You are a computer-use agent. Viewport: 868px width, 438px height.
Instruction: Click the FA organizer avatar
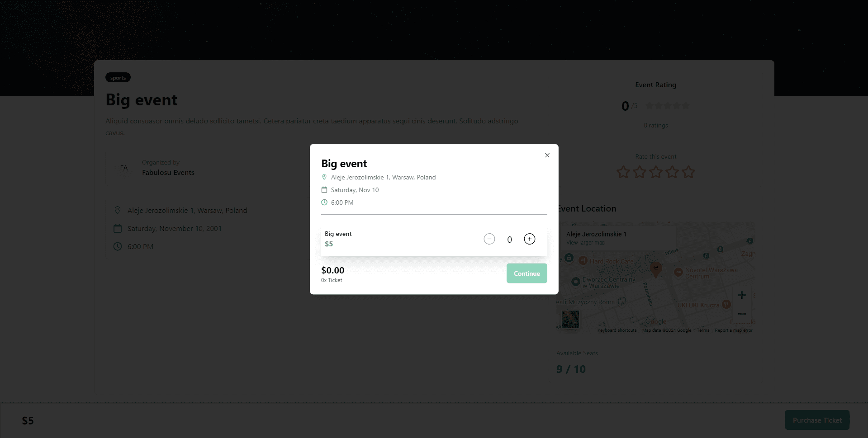(123, 168)
